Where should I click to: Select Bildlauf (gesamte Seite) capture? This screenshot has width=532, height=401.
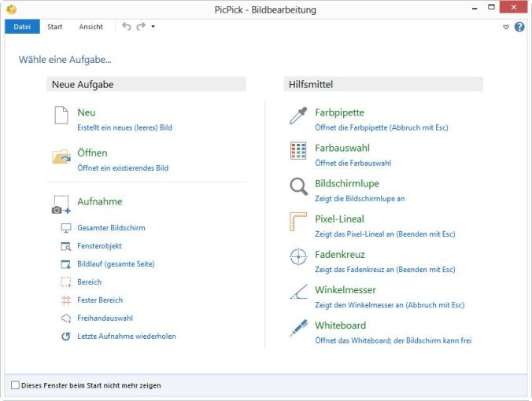116,263
